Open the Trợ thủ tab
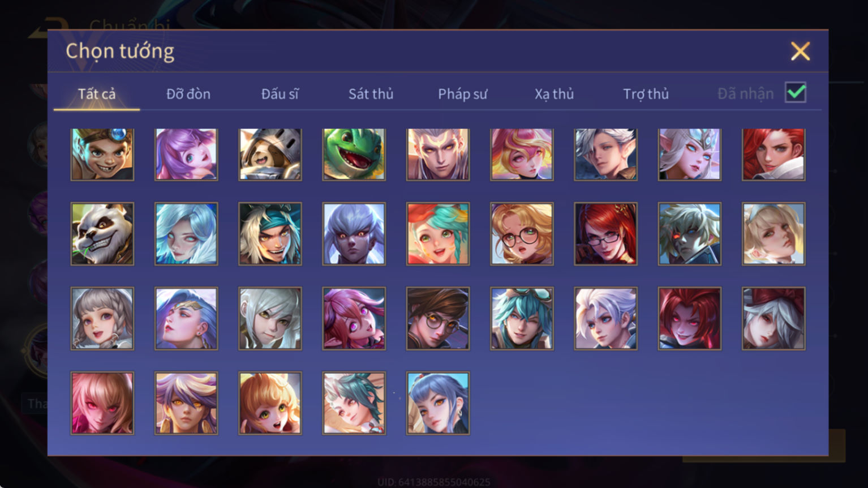The height and width of the screenshot is (488, 868). (646, 94)
